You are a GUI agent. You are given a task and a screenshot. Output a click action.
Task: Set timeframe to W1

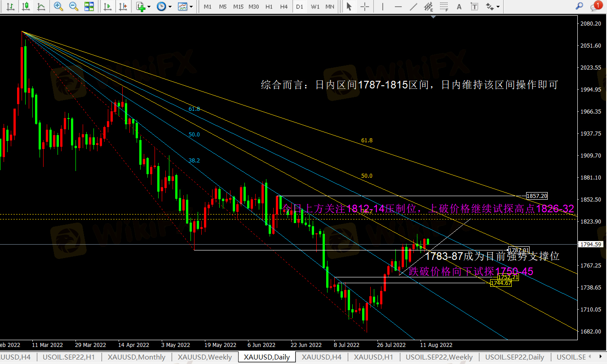315,7
